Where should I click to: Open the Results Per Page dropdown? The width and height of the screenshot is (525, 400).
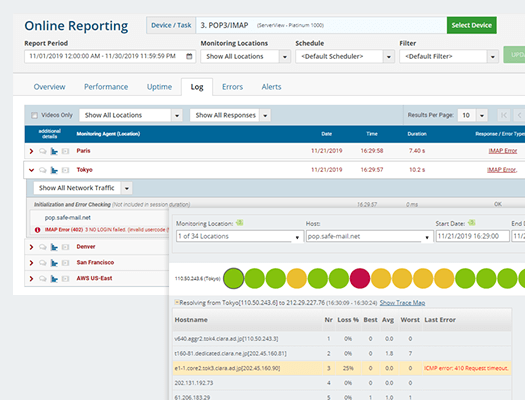(x=472, y=115)
